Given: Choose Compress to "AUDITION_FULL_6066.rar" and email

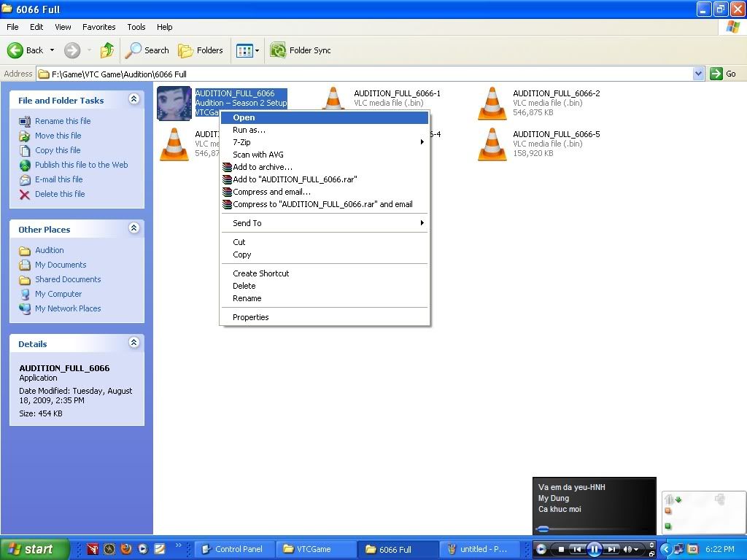Looking at the screenshot, I should click(x=325, y=204).
